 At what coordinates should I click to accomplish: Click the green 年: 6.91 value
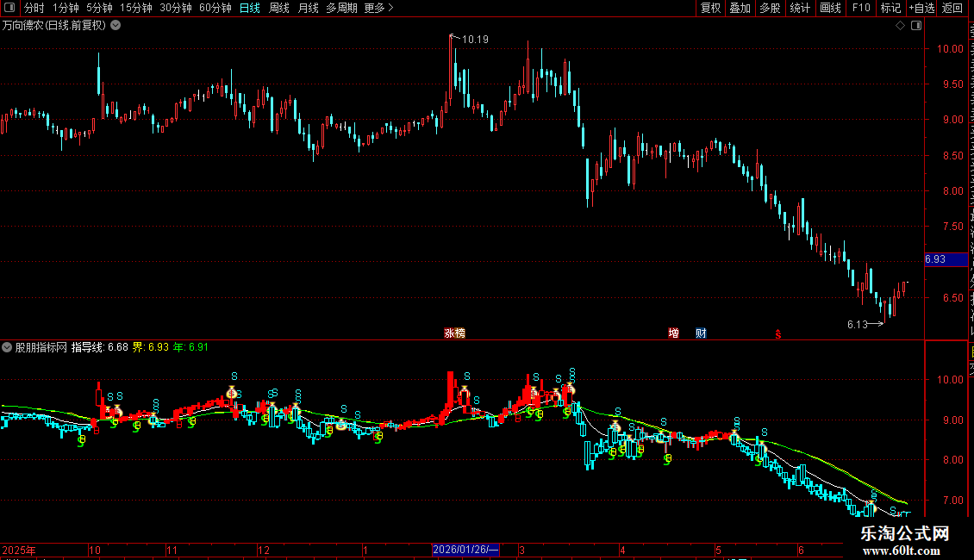coord(190,347)
